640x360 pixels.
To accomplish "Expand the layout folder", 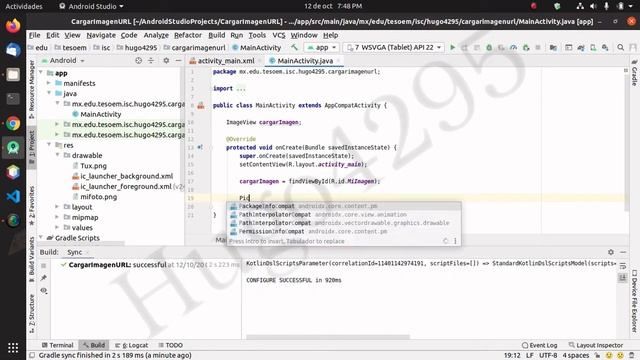I will point(57,207).
